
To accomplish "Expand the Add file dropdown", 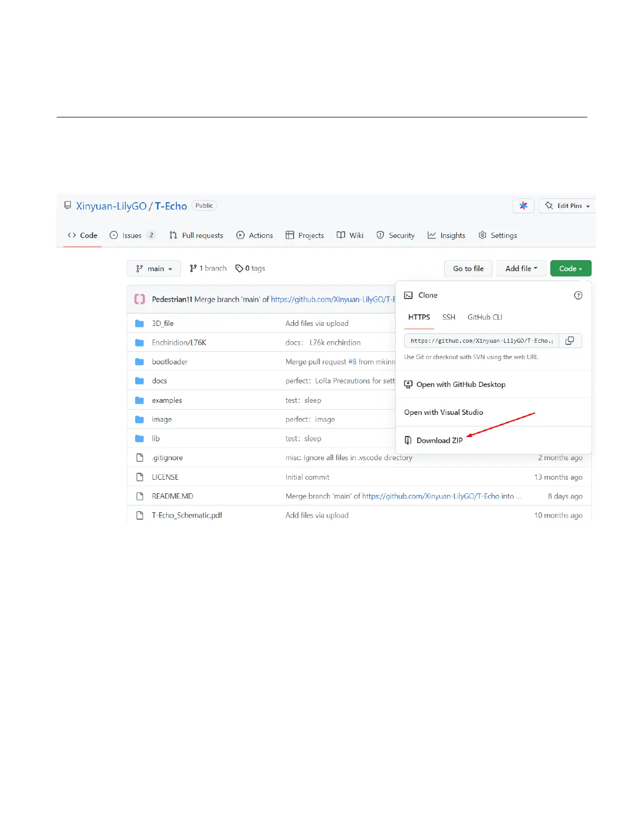I will (521, 269).
